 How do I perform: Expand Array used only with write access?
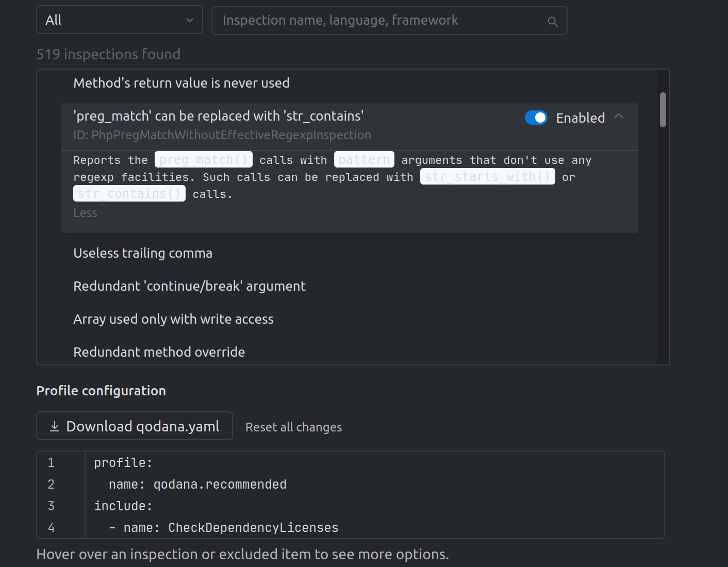pyautogui.click(x=173, y=319)
